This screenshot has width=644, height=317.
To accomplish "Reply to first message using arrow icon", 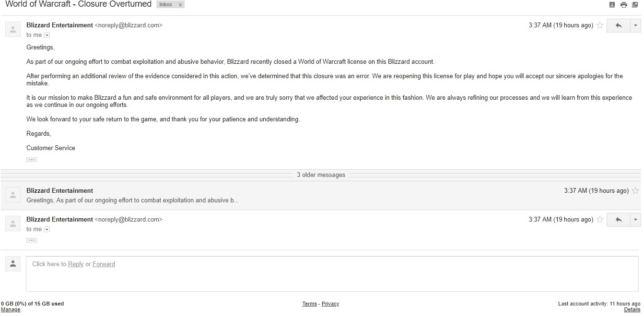I will coord(619,25).
